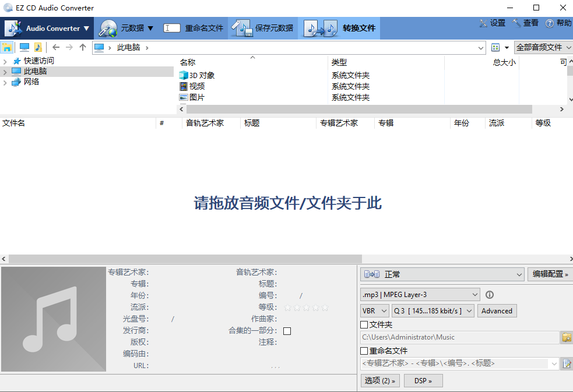573x392 pixels.
Task: Click 保存元数据 tag save icon
Action: [242, 28]
